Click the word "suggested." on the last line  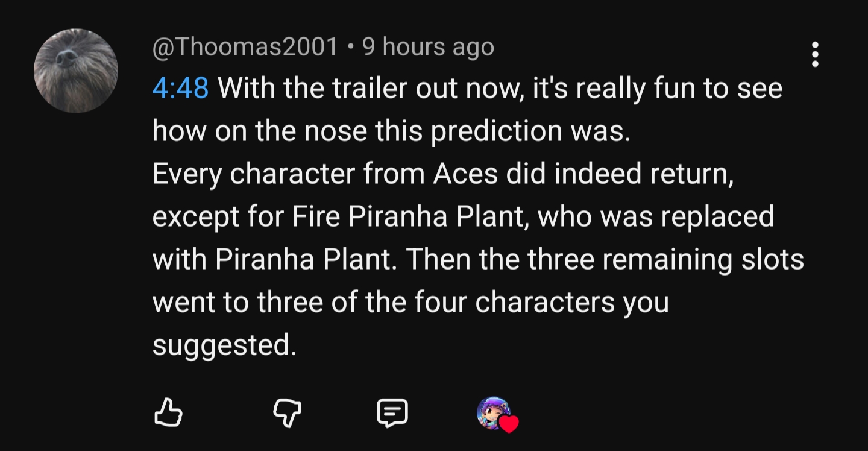[224, 345]
